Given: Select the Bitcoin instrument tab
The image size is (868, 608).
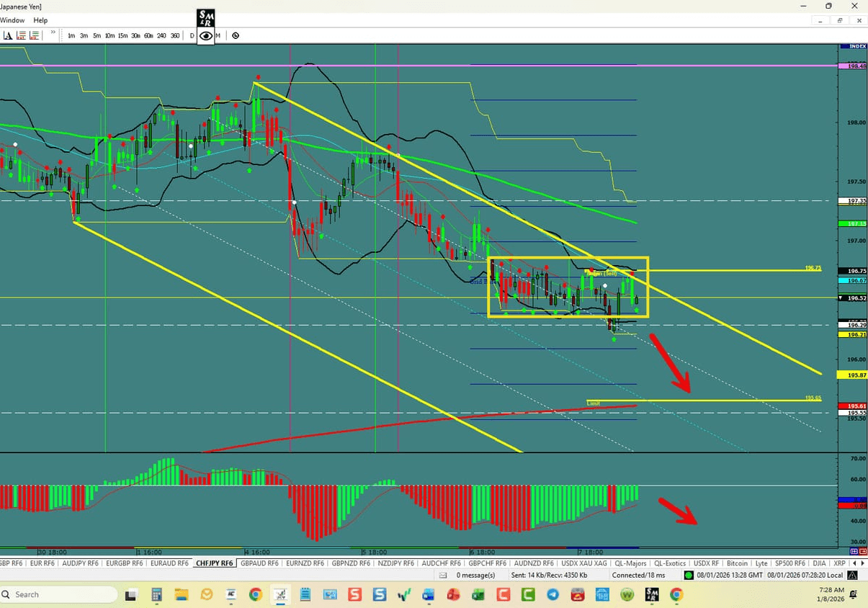Looking at the screenshot, I should (738, 563).
